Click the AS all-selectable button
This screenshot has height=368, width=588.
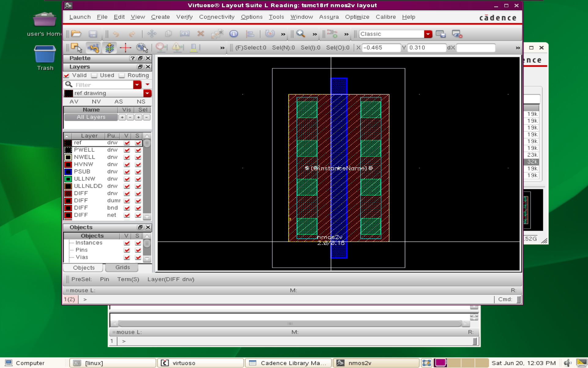click(119, 102)
